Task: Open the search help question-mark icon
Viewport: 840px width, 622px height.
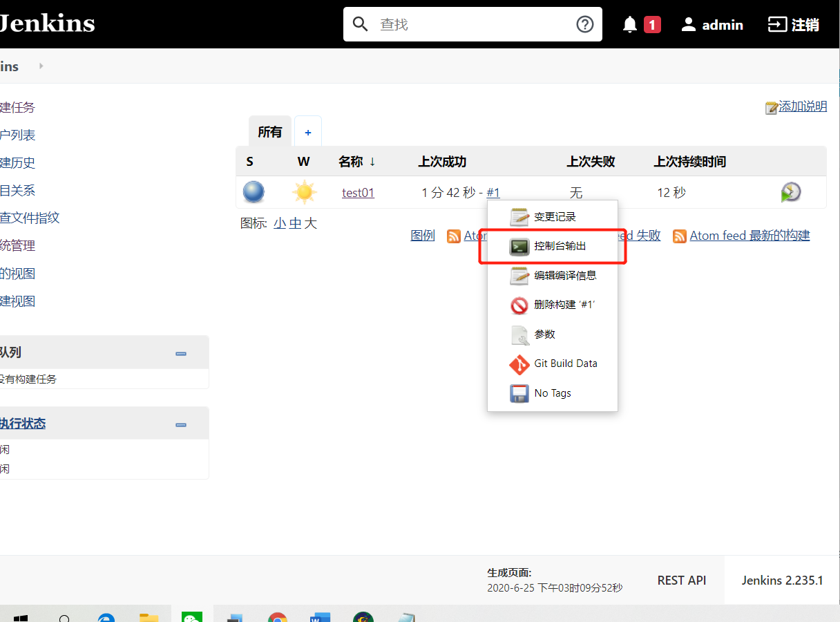Action: click(x=585, y=24)
